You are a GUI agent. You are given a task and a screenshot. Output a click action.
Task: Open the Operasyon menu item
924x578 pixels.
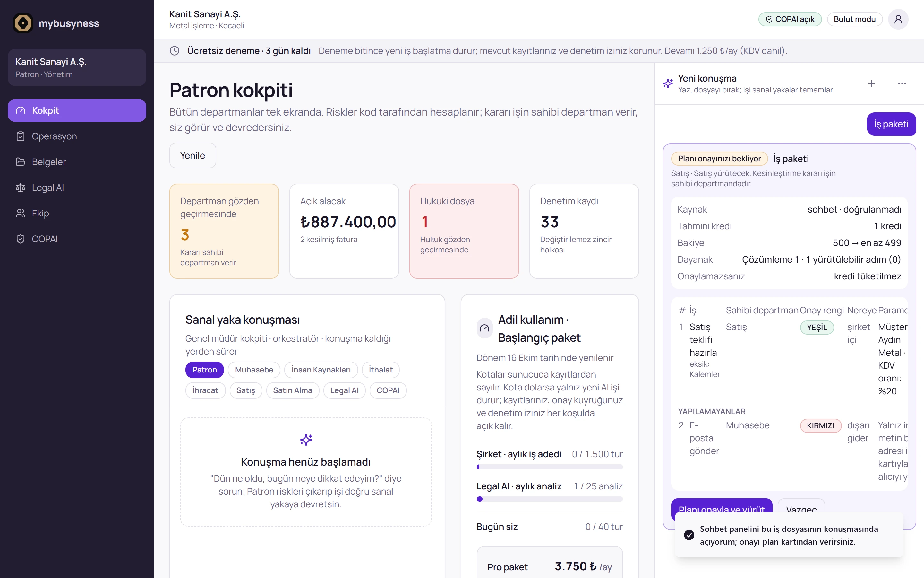pos(77,136)
